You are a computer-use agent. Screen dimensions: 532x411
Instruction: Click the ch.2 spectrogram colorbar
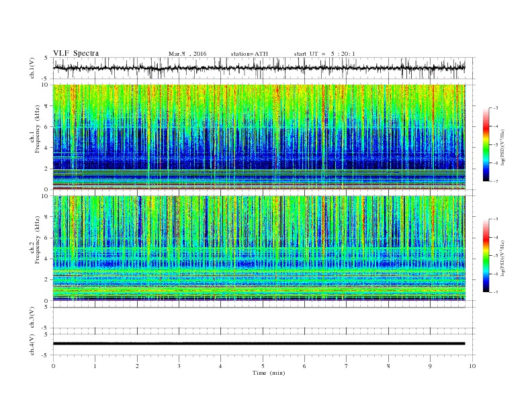[x=486, y=255]
